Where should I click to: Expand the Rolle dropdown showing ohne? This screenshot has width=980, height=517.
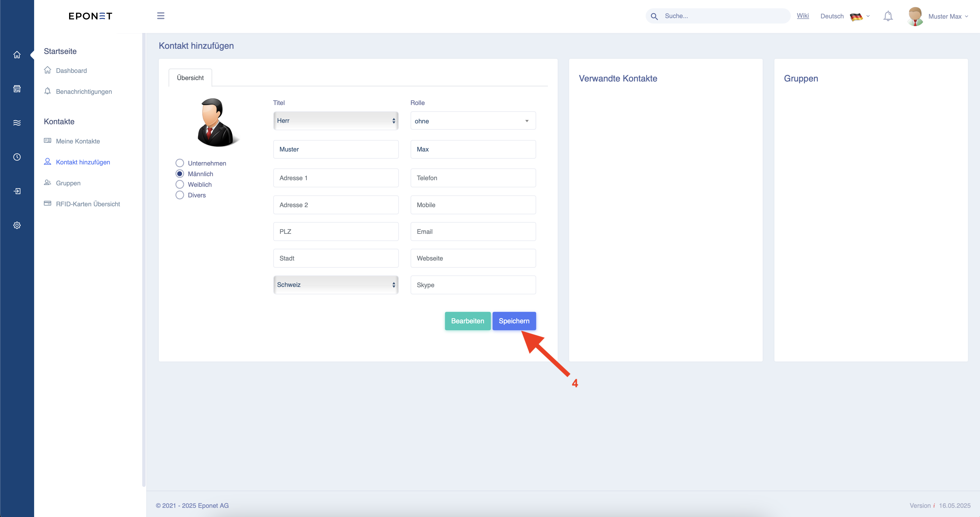click(x=473, y=121)
